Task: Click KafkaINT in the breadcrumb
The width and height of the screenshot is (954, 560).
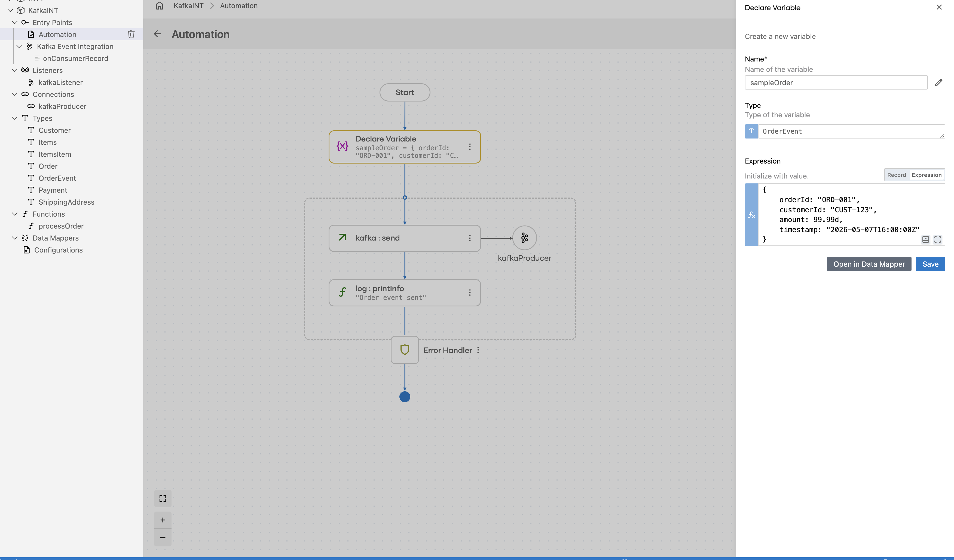Action: (188, 6)
